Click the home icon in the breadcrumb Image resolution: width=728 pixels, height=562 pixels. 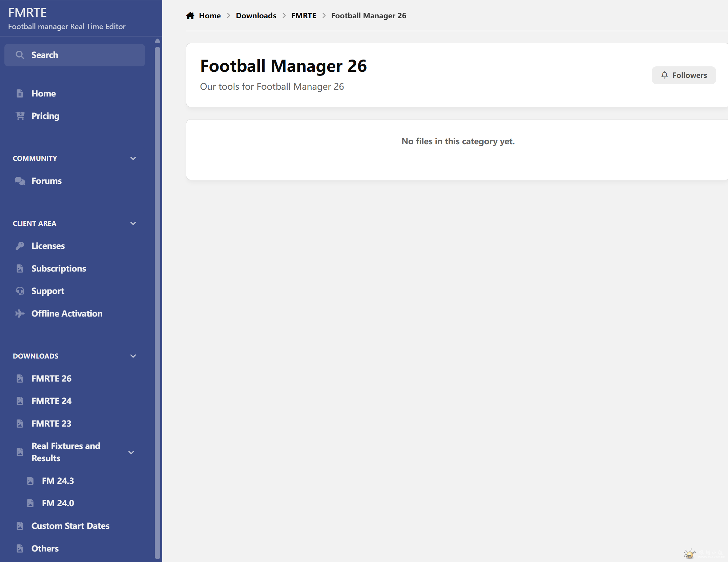pos(190,16)
